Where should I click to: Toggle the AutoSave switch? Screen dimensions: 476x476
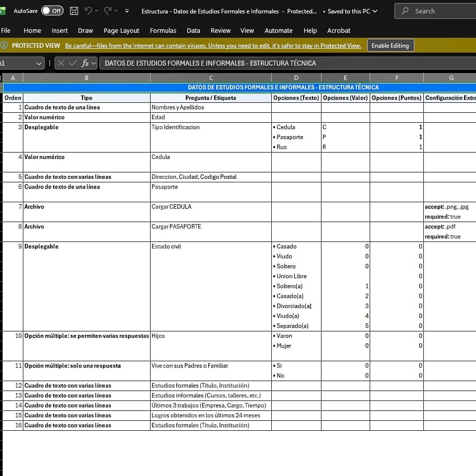point(52,11)
